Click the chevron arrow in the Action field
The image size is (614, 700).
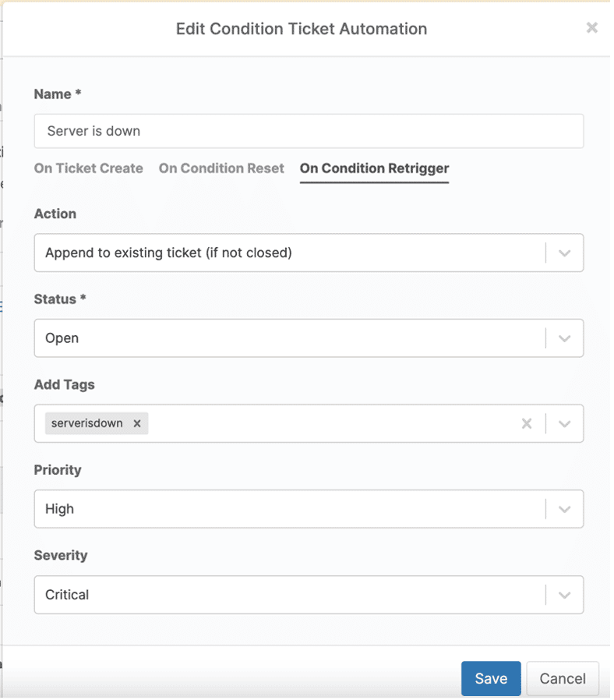(565, 253)
